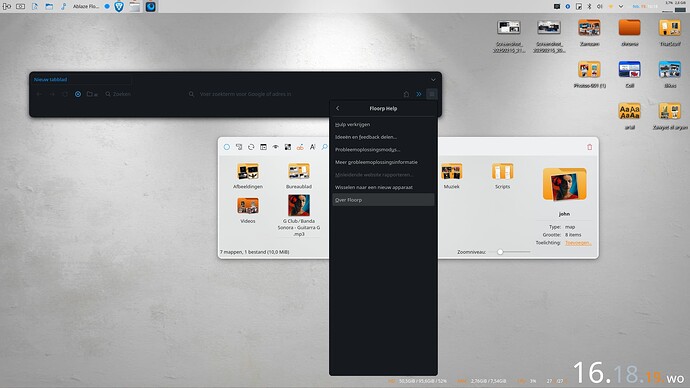
Task: Click the large 'john' folder preview
Action: coord(564,185)
